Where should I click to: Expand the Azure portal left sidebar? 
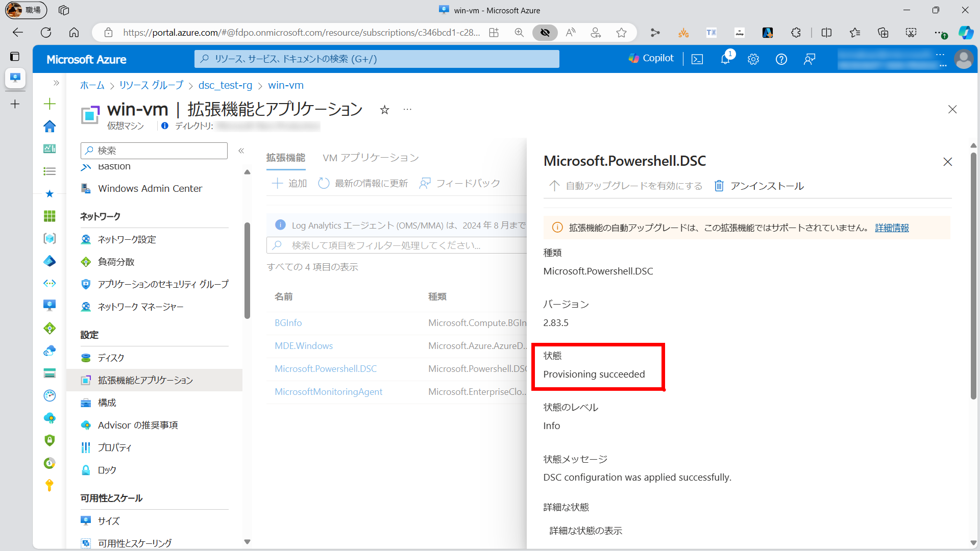pyautogui.click(x=56, y=83)
